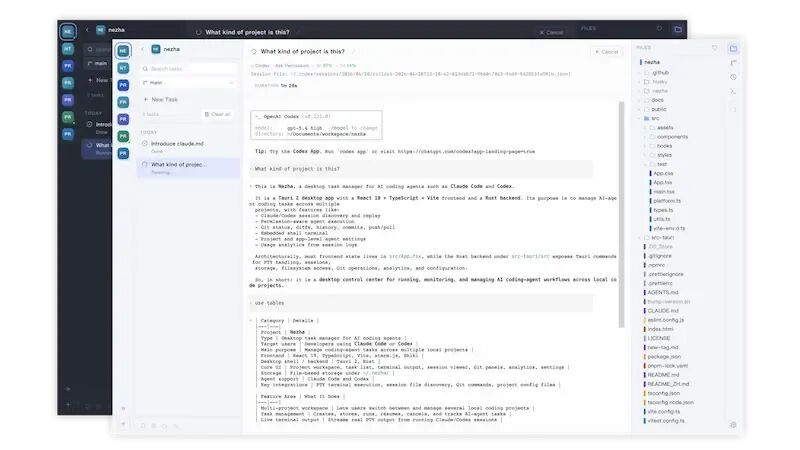Expand the styles folder
Image resolution: width=800 pixels, height=450 pixels.
(660, 155)
